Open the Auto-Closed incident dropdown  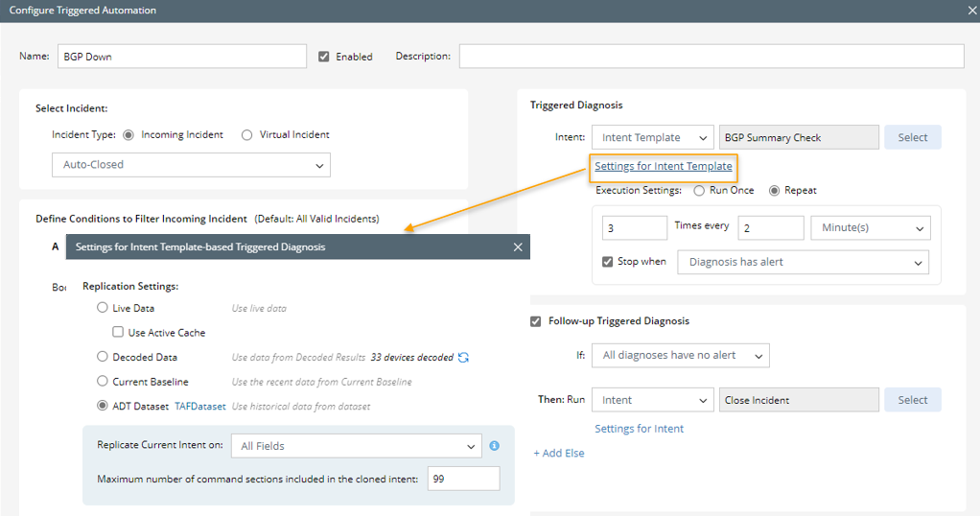pos(191,165)
